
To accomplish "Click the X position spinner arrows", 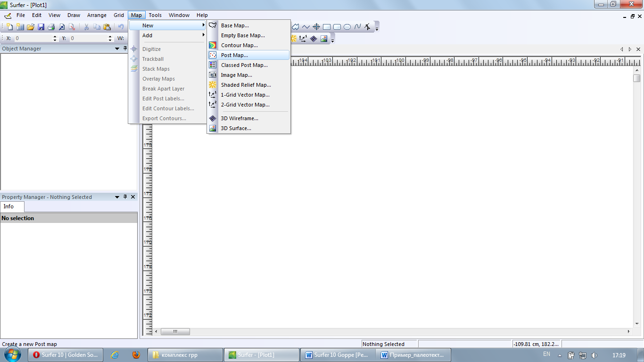I will click(x=55, y=38).
